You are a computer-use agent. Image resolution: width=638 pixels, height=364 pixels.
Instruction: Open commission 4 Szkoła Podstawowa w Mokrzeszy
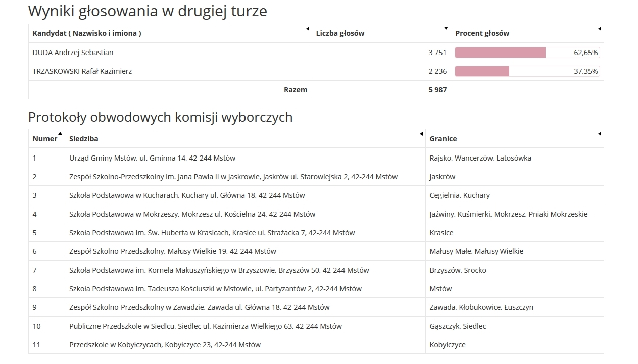[x=192, y=214]
